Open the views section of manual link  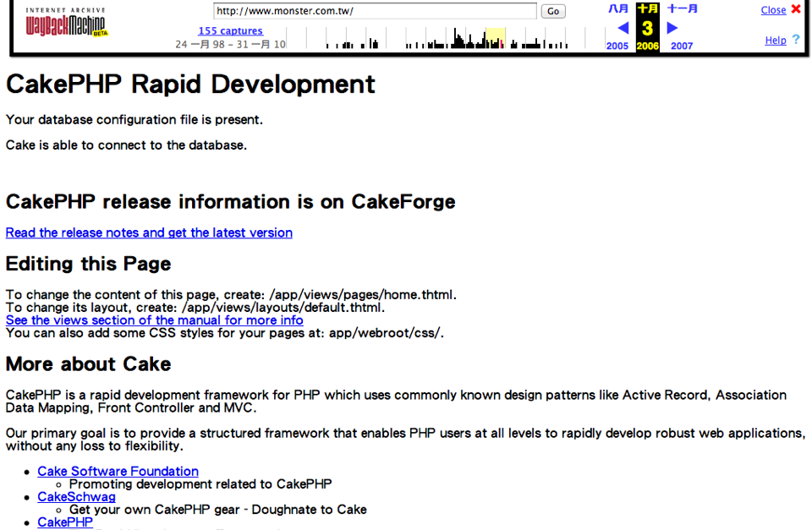point(154,320)
